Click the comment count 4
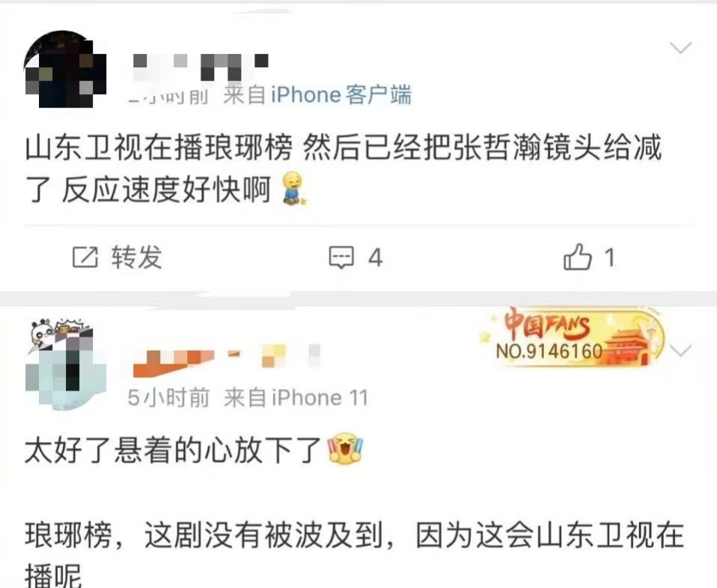 tap(376, 257)
